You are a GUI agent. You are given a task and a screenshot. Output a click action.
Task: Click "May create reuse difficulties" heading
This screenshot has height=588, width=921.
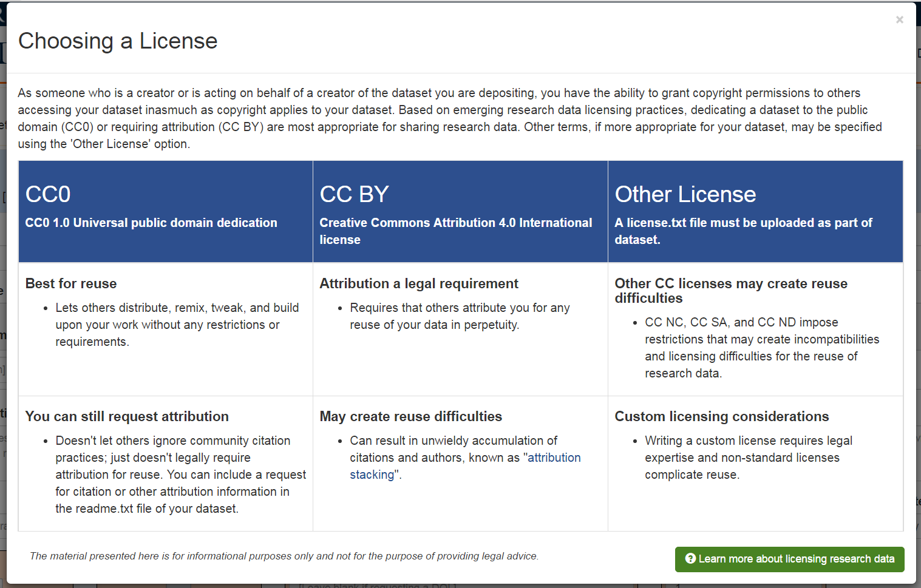[x=411, y=416]
